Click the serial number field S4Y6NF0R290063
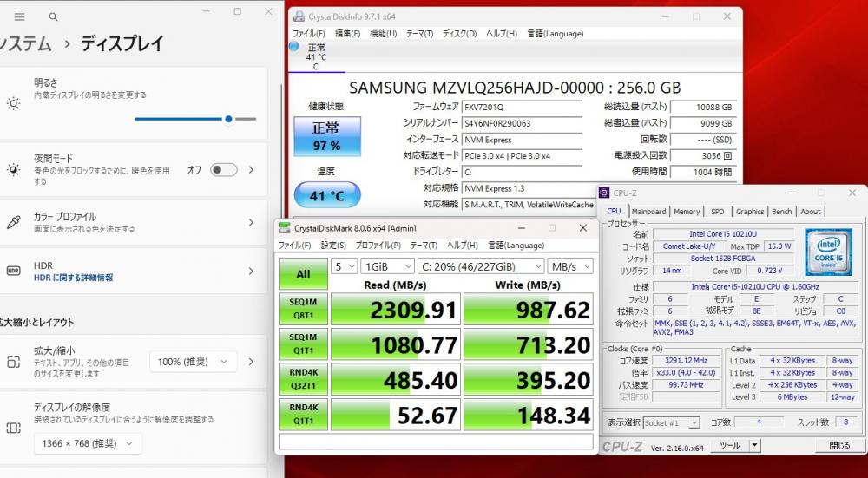The width and height of the screenshot is (868, 478). (x=522, y=123)
